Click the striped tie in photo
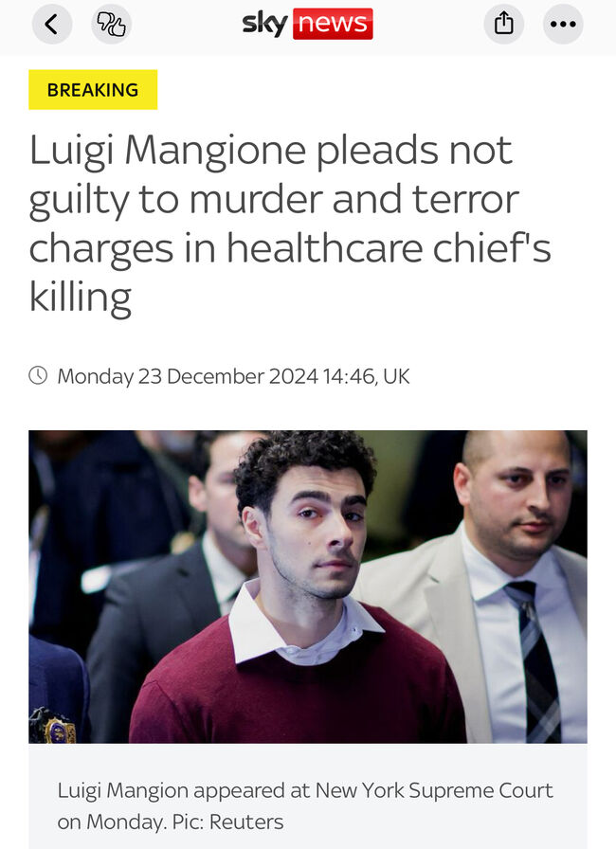The width and height of the screenshot is (616, 849). tap(534, 661)
